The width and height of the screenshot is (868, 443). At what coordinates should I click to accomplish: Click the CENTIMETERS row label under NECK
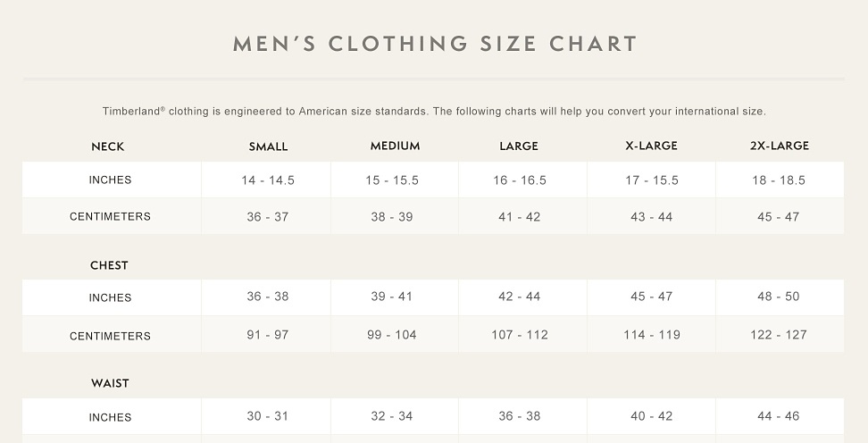110,217
